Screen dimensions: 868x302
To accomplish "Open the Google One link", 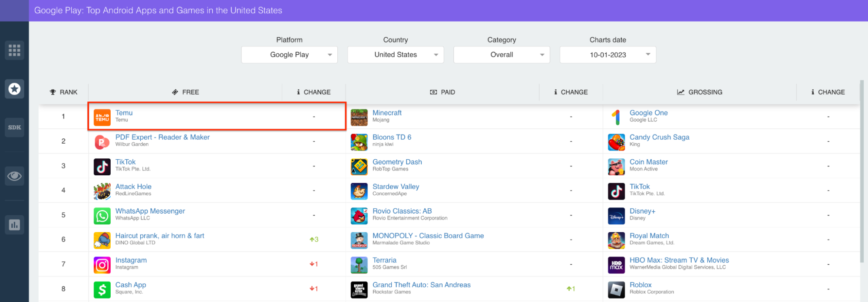I will (649, 113).
